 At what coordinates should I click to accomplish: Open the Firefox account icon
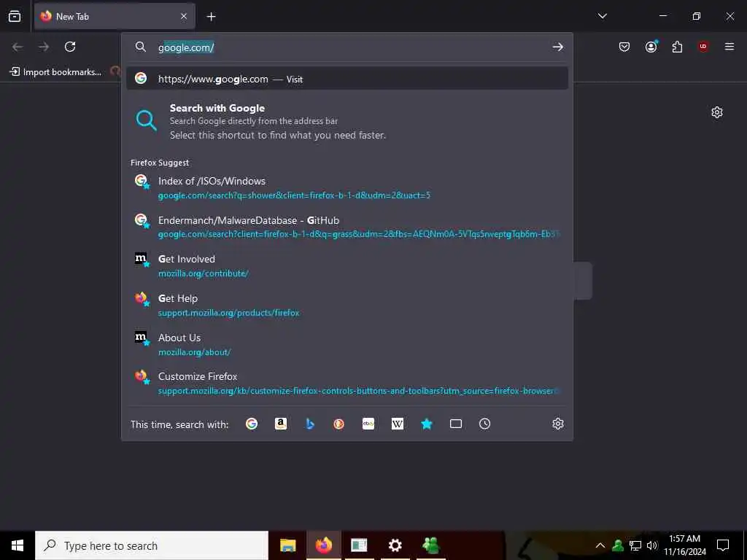click(651, 47)
